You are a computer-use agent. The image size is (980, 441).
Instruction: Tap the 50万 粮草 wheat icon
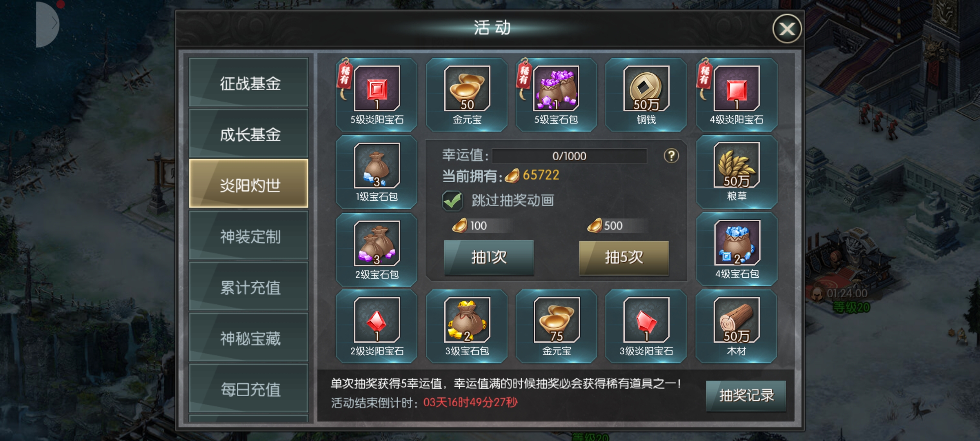(736, 165)
